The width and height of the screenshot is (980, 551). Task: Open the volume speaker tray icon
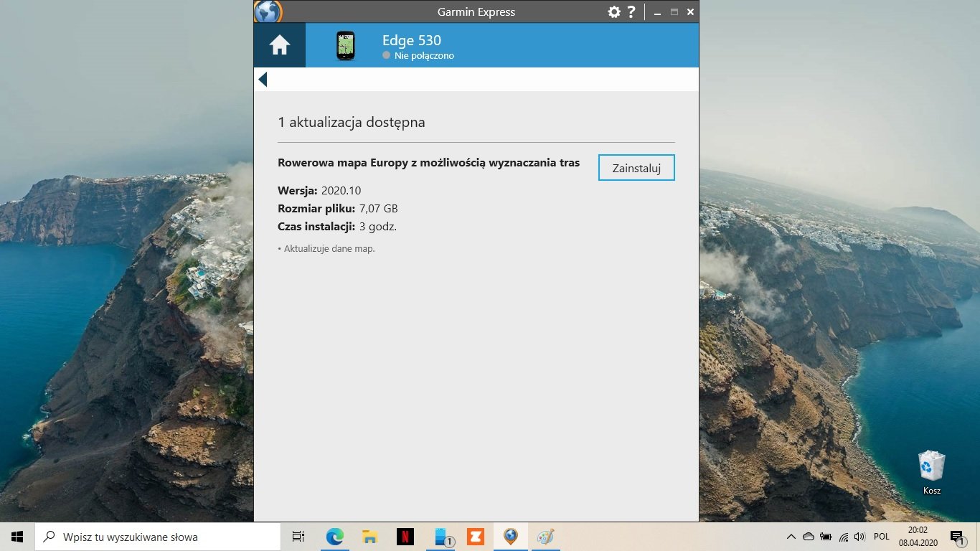pyautogui.click(x=859, y=537)
